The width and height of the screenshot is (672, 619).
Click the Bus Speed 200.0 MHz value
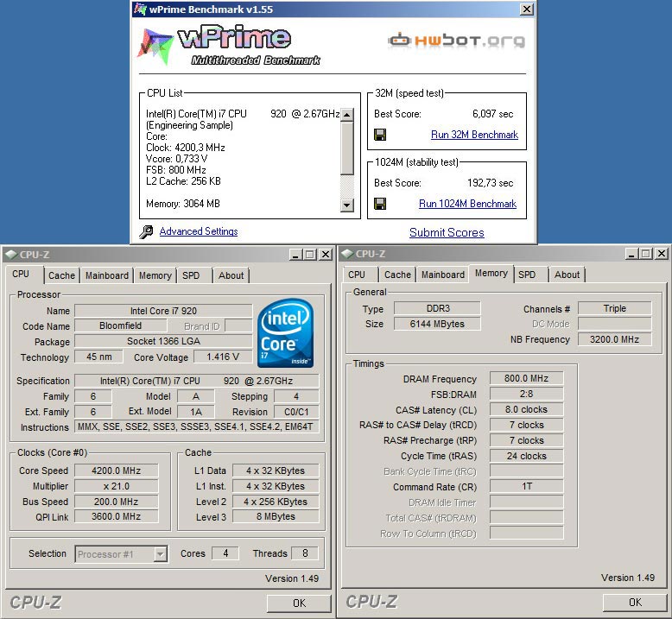coord(116,502)
